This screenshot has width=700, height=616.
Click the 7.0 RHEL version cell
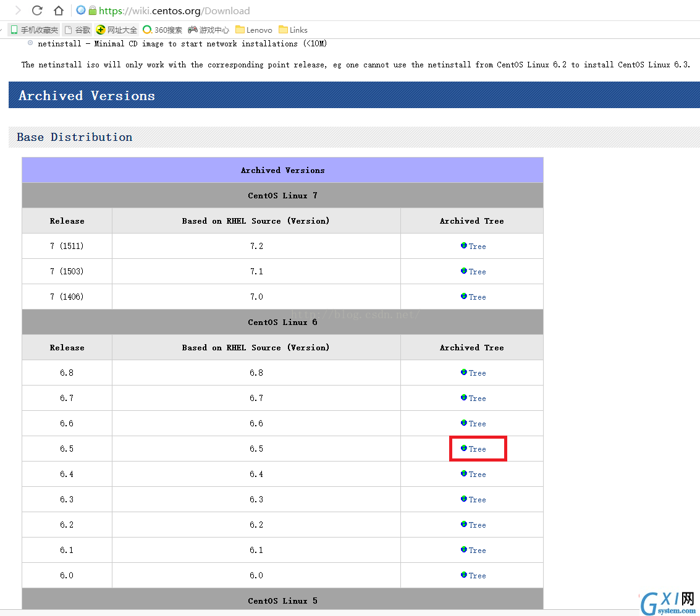(x=256, y=297)
